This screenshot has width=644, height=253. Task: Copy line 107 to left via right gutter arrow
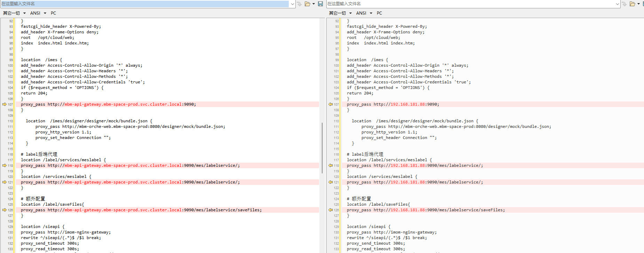click(331, 104)
